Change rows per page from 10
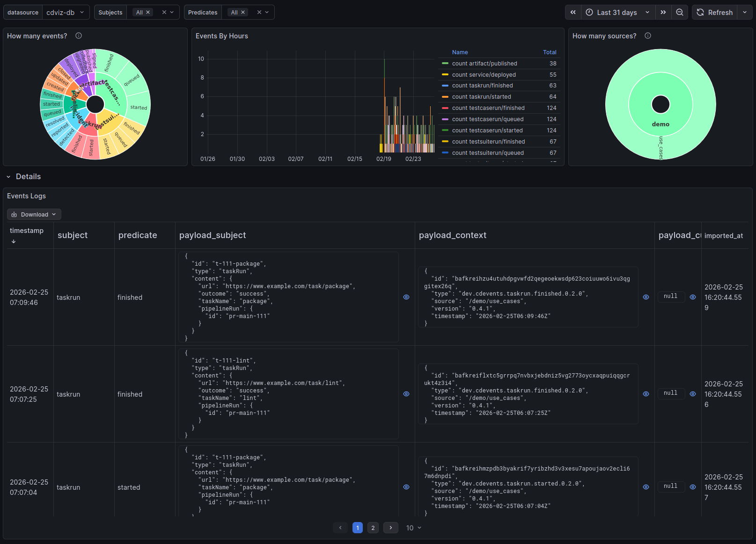756x544 pixels. (x=414, y=528)
